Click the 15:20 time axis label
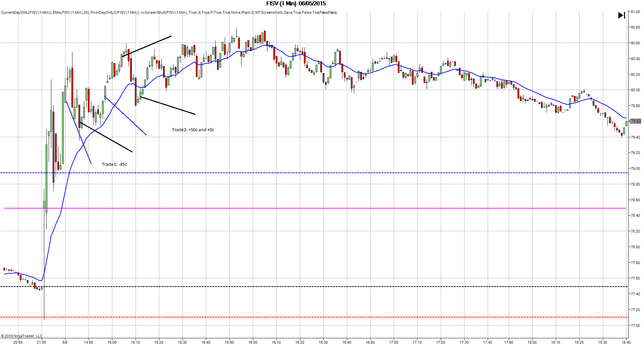Viewport: 644px width, 347px height. pyautogui.click(x=159, y=342)
